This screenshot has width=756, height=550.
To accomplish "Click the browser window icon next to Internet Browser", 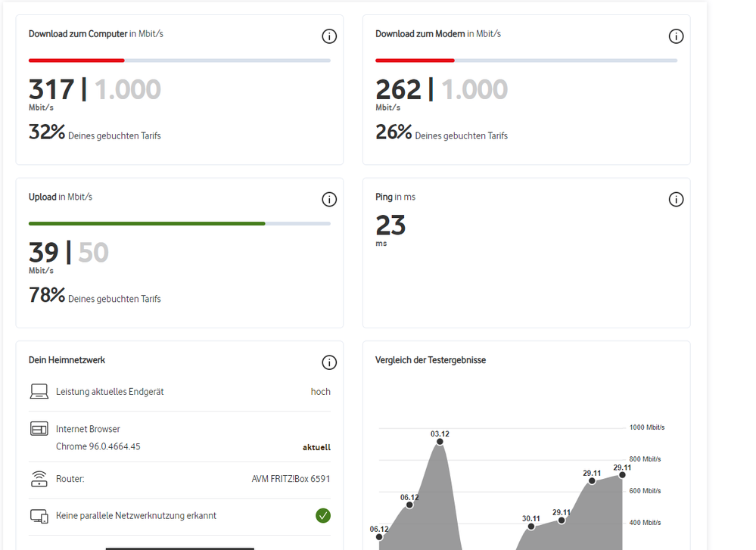I will (x=39, y=428).
